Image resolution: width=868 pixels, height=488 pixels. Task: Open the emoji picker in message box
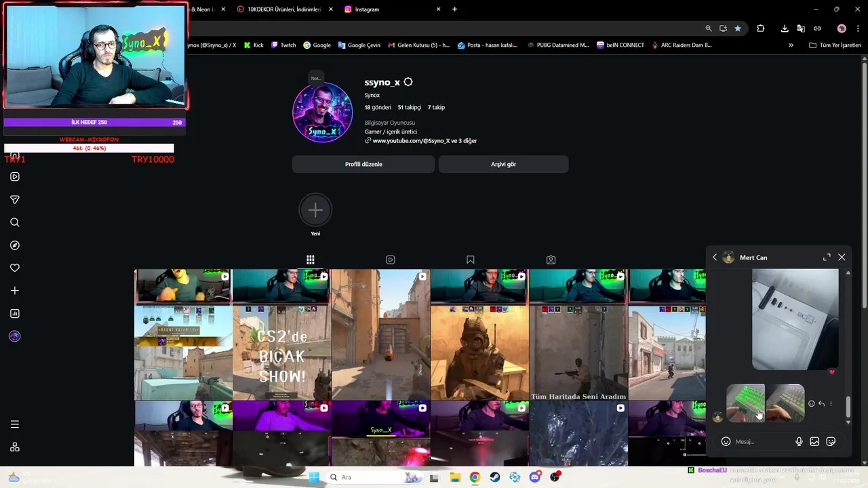pyautogui.click(x=726, y=442)
